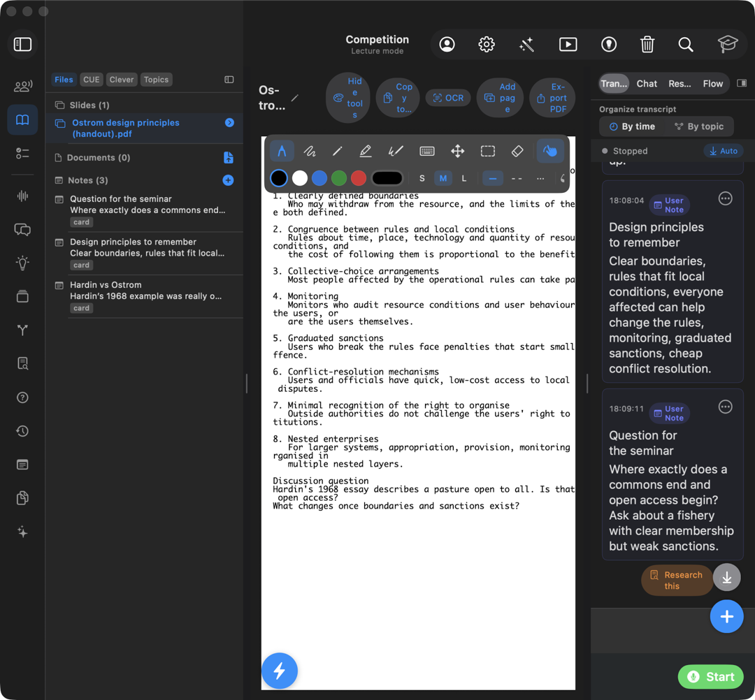Select the thin pencil tool
The height and width of the screenshot is (700, 755).
pos(338,151)
